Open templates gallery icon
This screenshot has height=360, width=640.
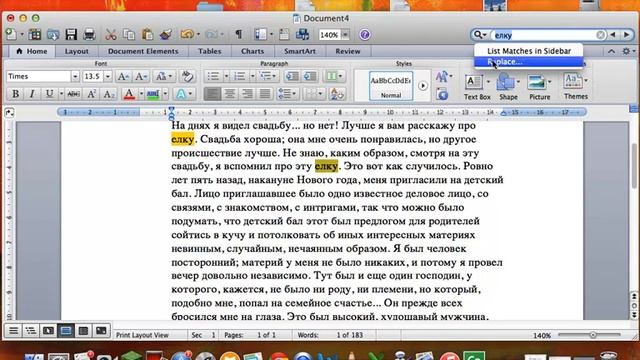[35, 35]
